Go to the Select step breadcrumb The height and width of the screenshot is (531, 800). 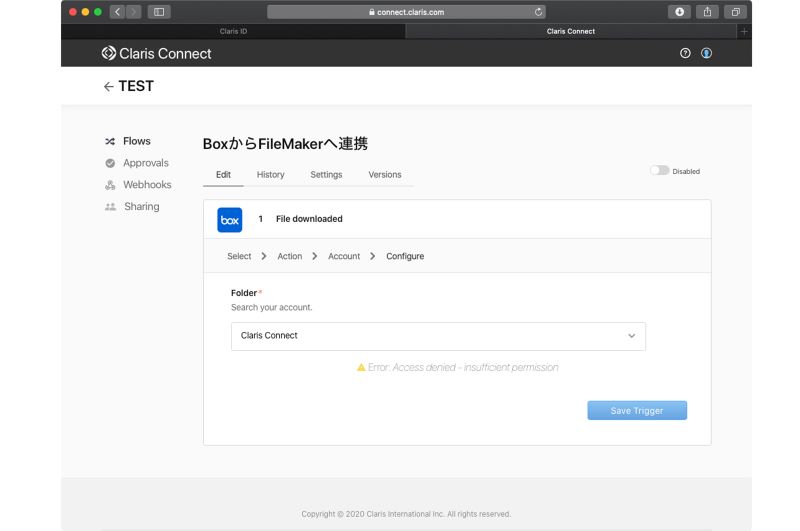[x=239, y=256]
